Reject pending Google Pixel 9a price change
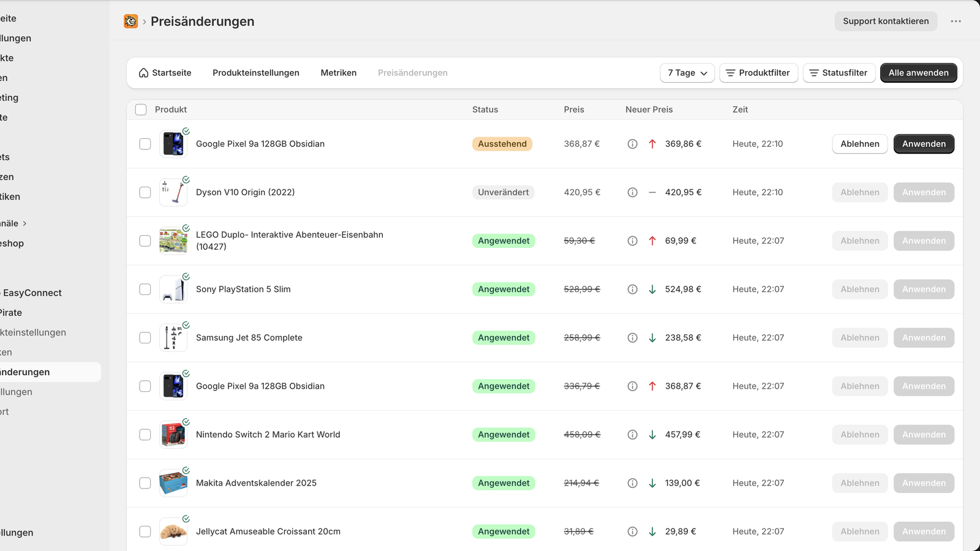The height and width of the screenshot is (551, 980). (x=860, y=144)
